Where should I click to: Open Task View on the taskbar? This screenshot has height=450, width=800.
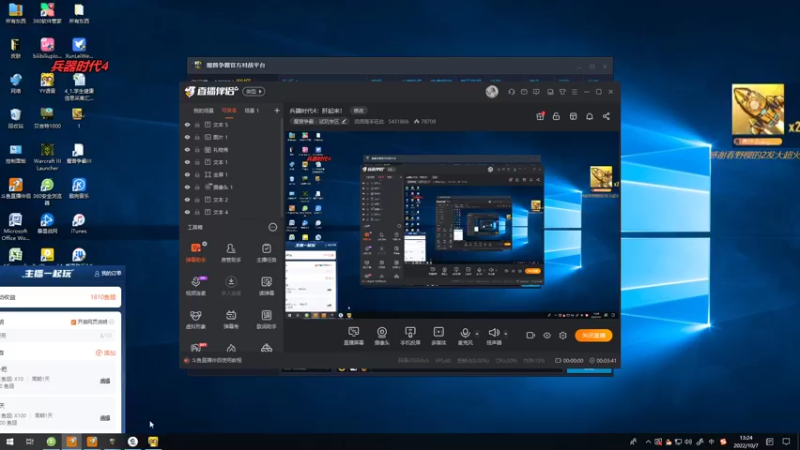[x=30, y=441]
